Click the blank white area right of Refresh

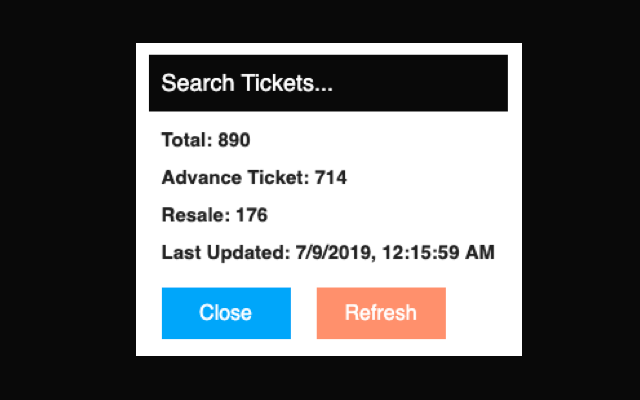click(x=480, y=313)
